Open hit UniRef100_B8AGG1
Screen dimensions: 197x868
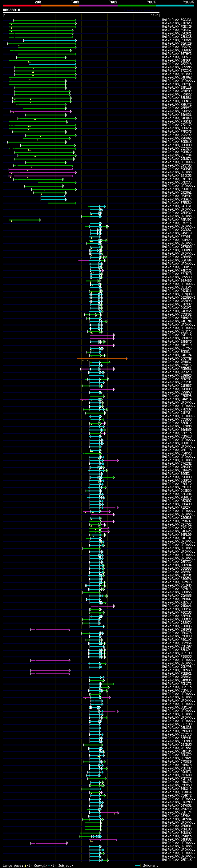(177, 115)
